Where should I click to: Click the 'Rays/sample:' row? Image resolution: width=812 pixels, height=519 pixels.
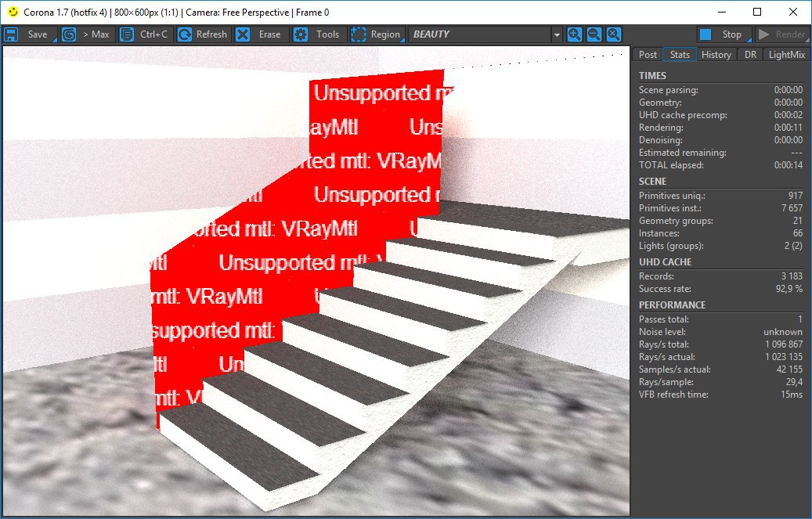[720, 382]
